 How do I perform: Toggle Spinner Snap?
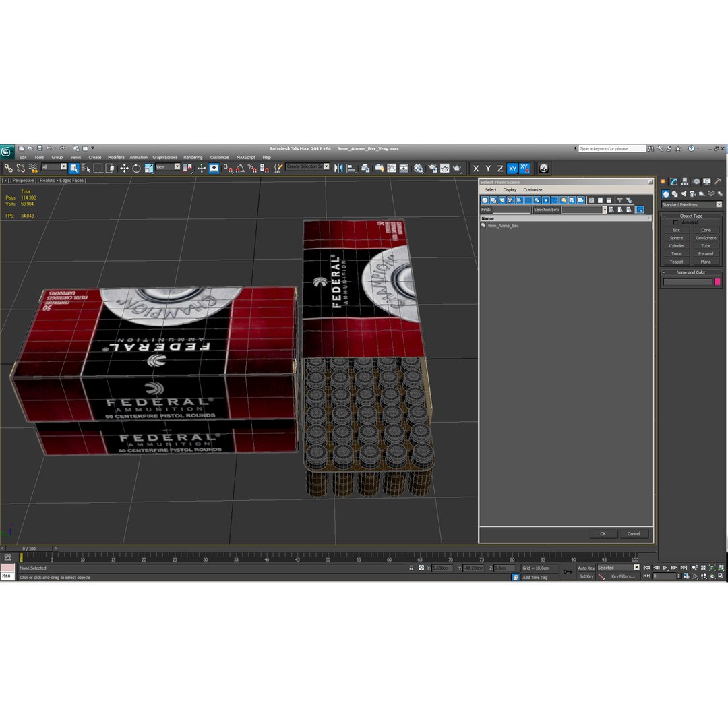264,168
